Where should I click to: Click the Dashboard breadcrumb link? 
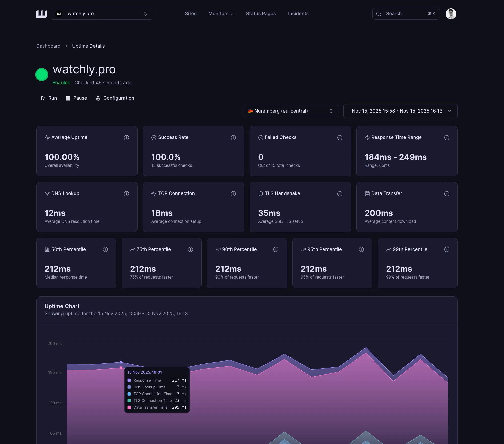coord(48,46)
